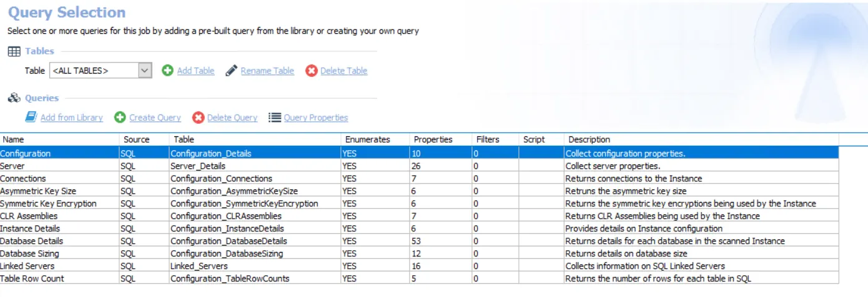Sort by the Source column header
The width and height of the screenshot is (868, 297).
(x=144, y=139)
